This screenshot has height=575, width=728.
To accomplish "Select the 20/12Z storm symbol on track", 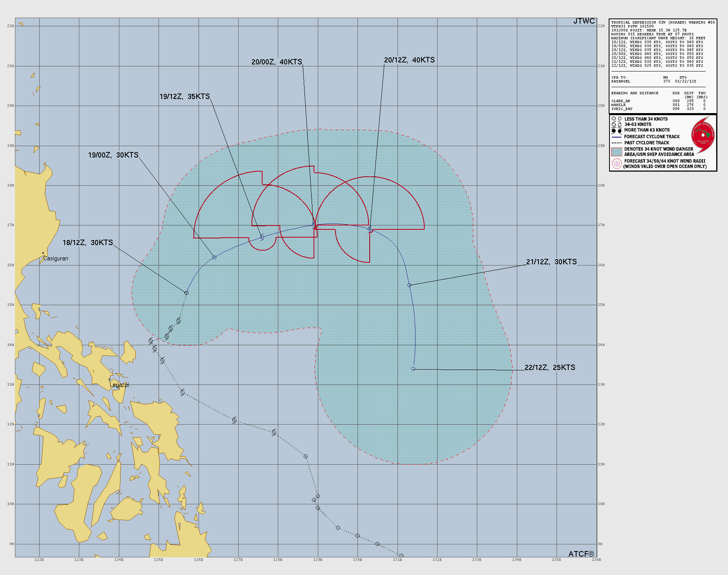I will [370, 229].
